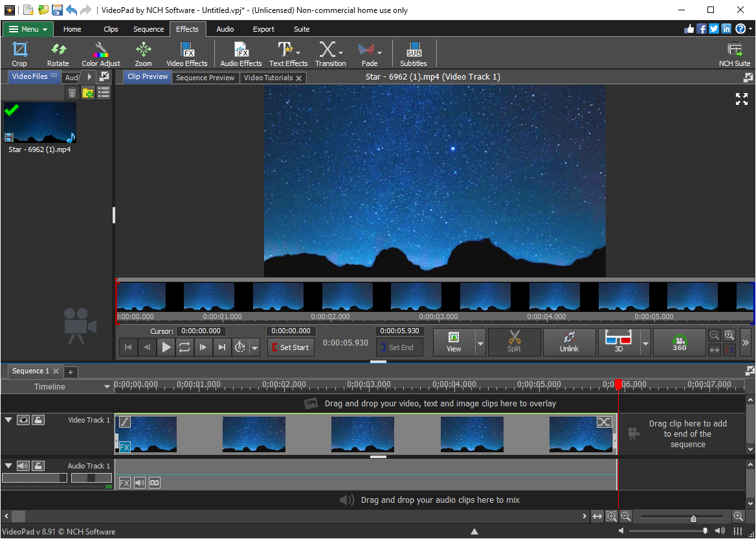Open Audio Effects

pos(241,54)
